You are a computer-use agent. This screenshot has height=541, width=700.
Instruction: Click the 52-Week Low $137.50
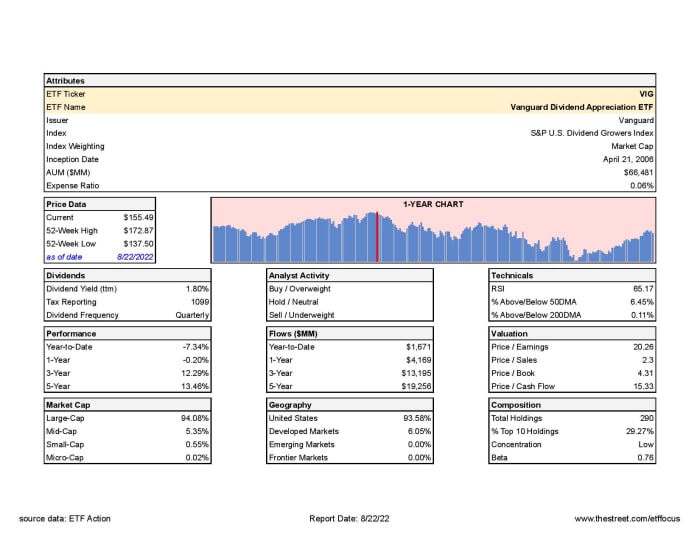pyautogui.click(x=138, y=244)
